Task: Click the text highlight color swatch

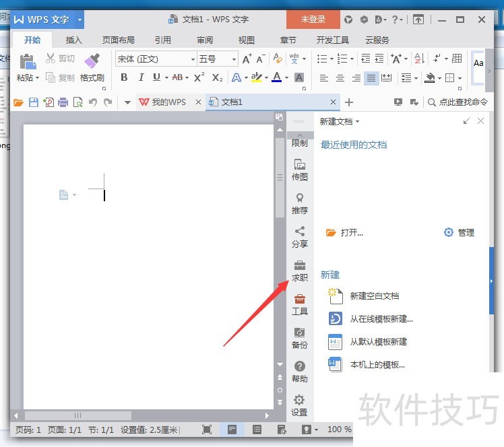Action: click(x=257, y=77)
